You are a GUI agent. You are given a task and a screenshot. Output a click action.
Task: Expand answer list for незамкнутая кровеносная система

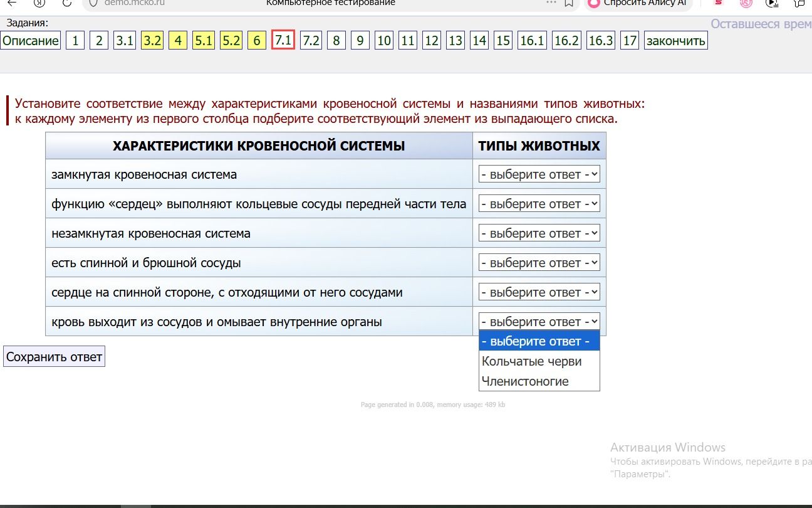click(x=539, y=233)
